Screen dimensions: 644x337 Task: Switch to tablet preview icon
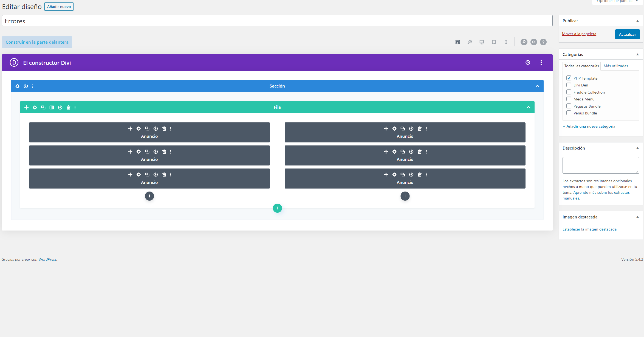(x=494, y=42)
